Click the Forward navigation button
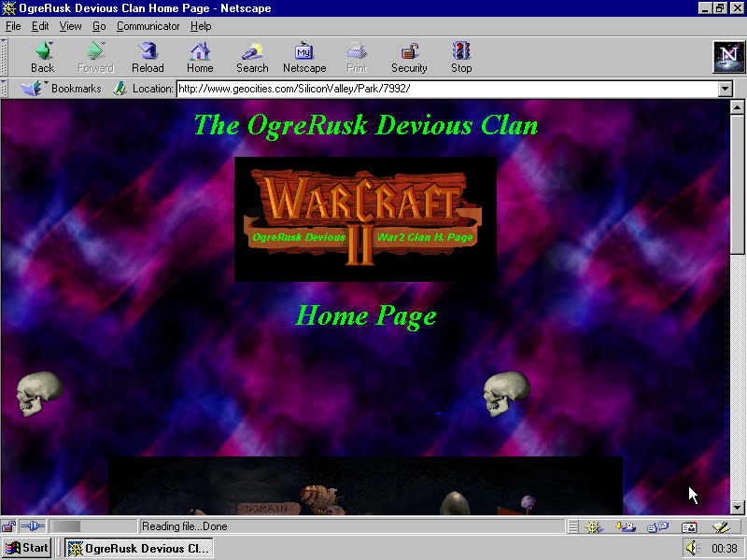 tap(96, 57)
